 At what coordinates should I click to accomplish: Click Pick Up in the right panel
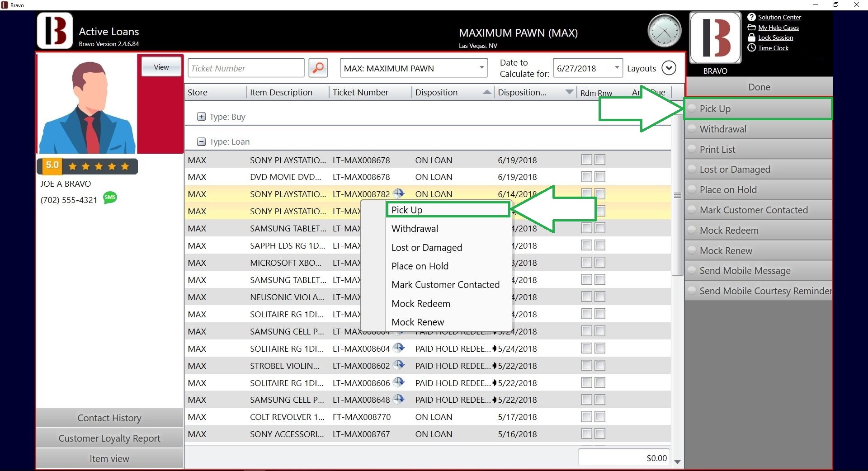coord(758,108)
